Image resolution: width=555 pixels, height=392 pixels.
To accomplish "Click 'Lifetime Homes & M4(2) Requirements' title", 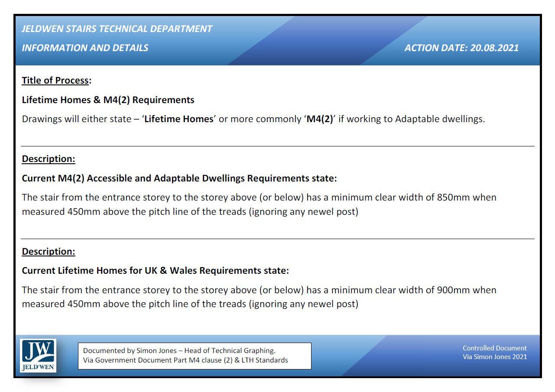I will coord(108,100).
